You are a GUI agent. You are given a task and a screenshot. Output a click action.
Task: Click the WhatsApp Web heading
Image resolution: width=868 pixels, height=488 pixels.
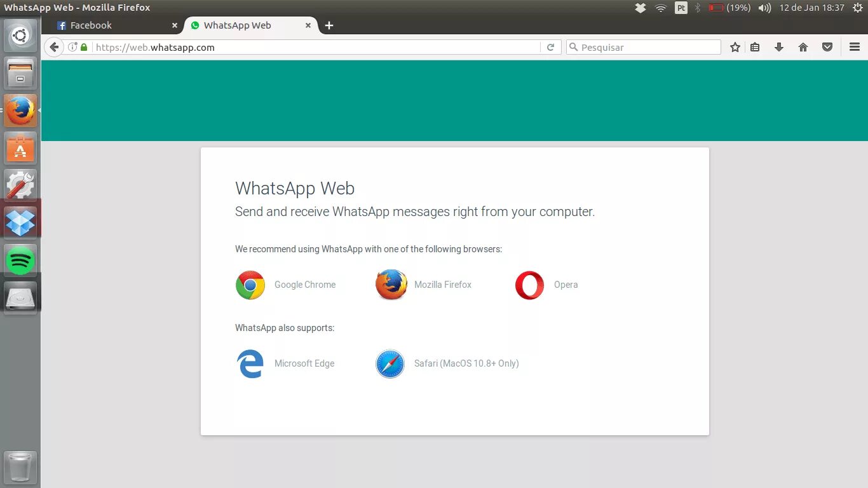pos(295,188)
